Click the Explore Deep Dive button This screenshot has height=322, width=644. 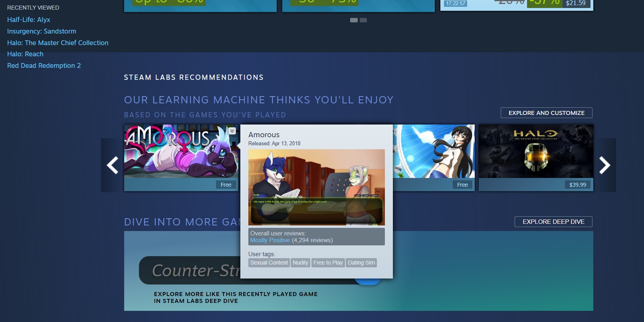click(553, 222)
